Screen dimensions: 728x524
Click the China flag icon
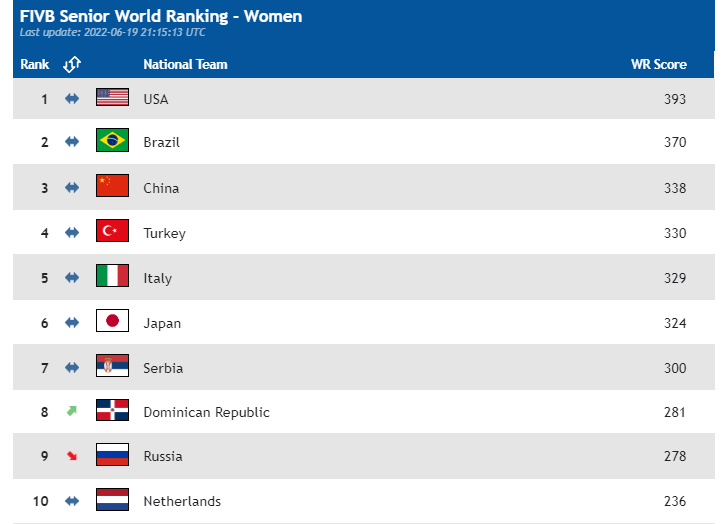click(112, 187)
